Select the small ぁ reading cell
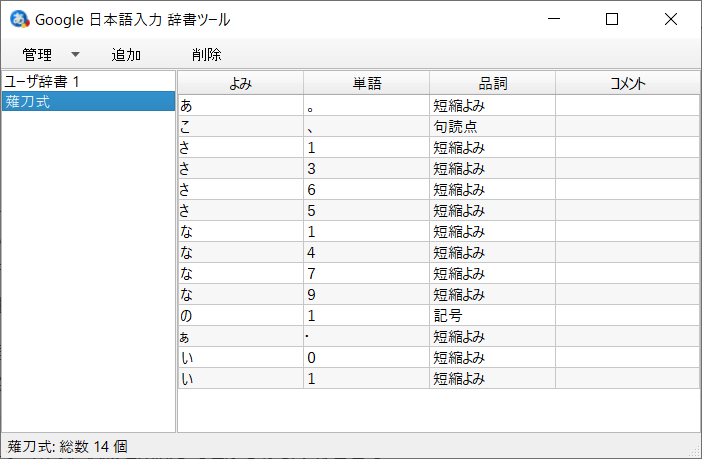The width and height of the screenshot is (702, 459). 241,337
